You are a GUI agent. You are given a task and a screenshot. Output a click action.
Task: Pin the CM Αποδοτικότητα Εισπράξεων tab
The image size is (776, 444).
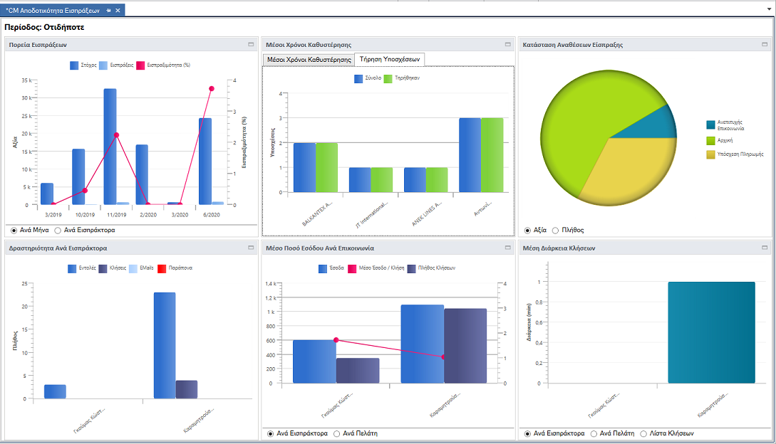click(108, 10)
